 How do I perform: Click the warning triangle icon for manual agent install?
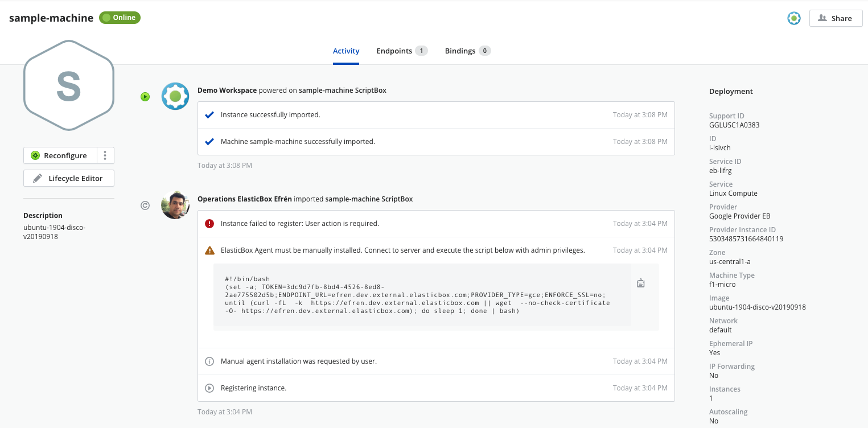209,250
